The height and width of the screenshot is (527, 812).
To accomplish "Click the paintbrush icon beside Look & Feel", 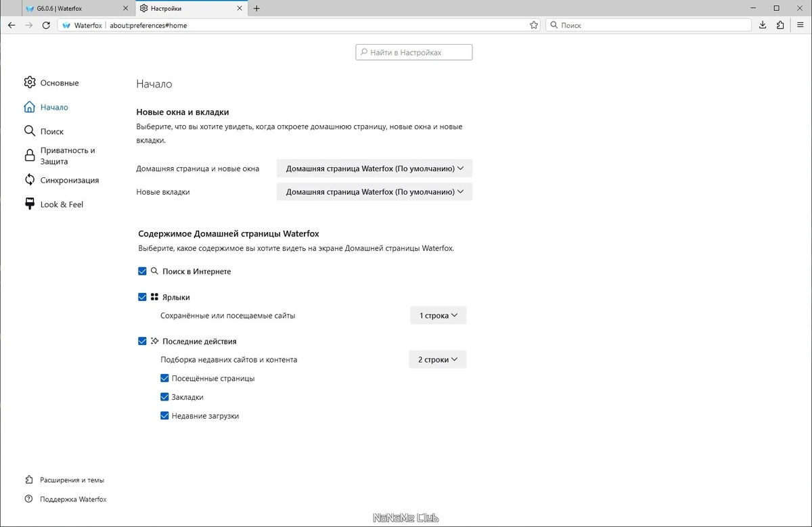I will coord(30,204).
